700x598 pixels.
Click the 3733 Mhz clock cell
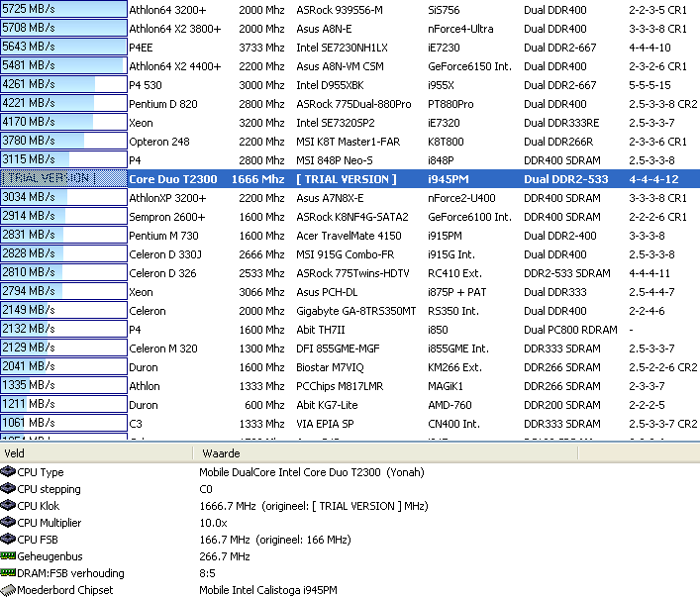pos(261,48)
